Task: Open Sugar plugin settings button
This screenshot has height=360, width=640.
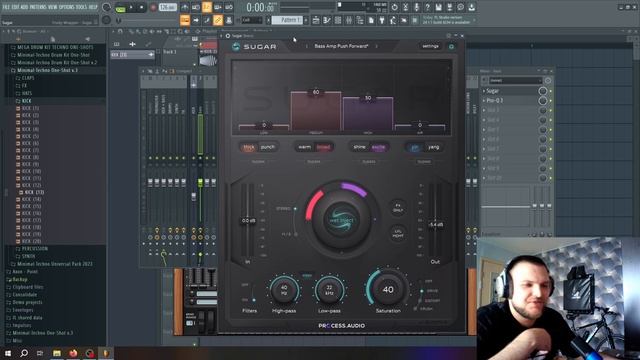Action: pos(430,47)
